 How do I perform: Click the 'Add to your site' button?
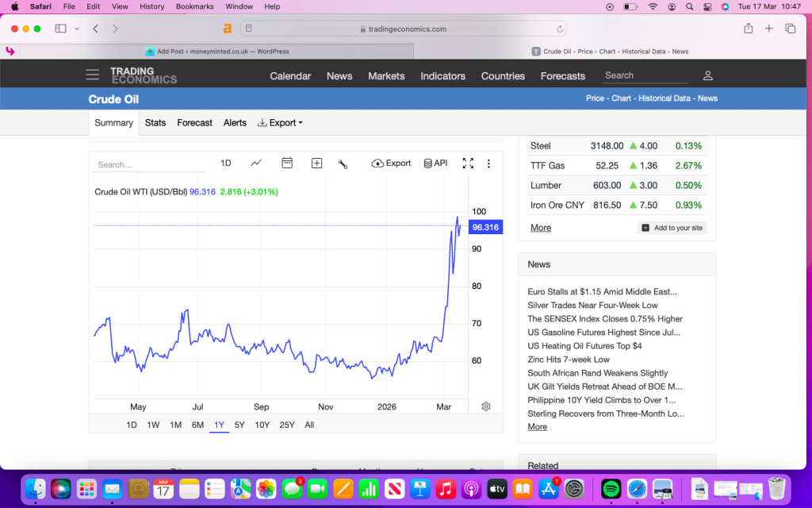pos(672,228)
